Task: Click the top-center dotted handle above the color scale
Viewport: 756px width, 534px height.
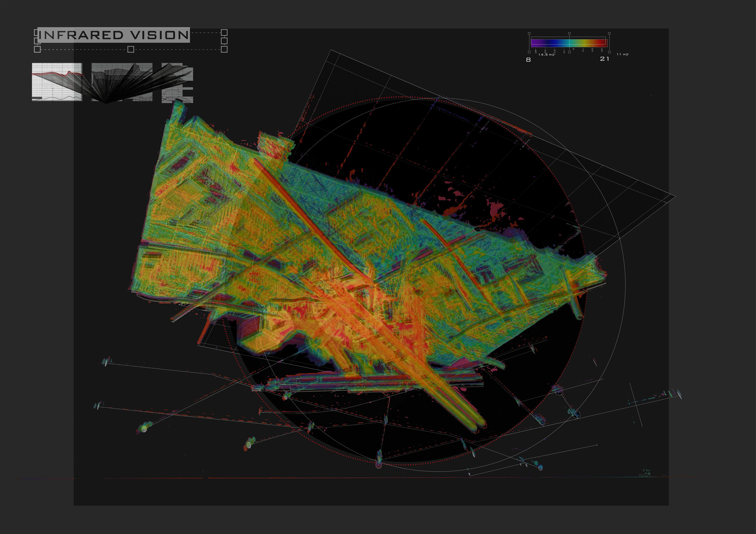Action: click(x=569, y=34)
